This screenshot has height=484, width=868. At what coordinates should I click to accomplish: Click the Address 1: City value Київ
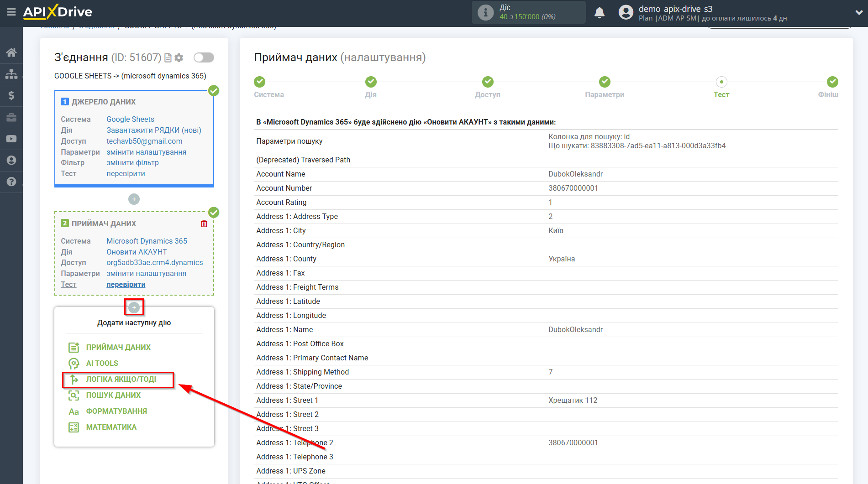[556, 230]
